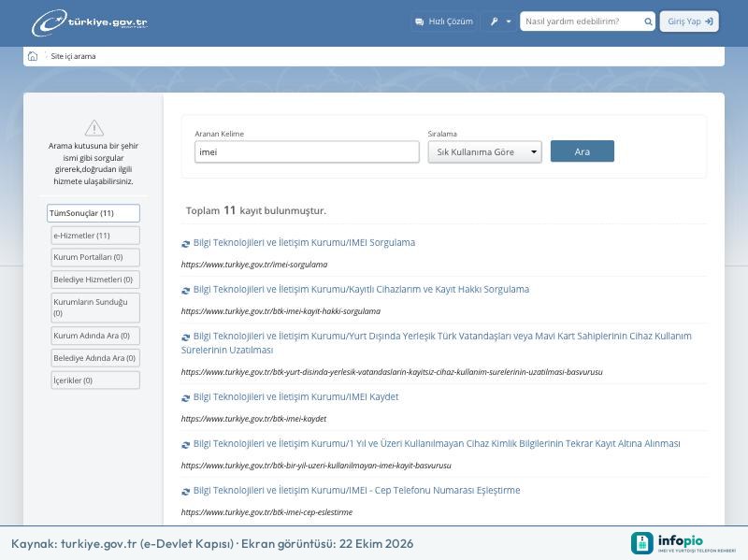
Task: Click the Toplam 11 kayıt bulunmuştur text
Action: 255,210
